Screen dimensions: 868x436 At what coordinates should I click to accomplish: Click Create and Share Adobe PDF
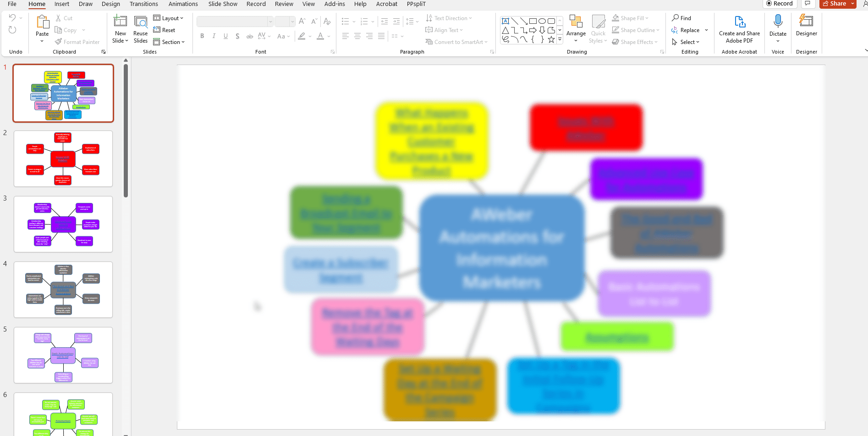(739, 29)
